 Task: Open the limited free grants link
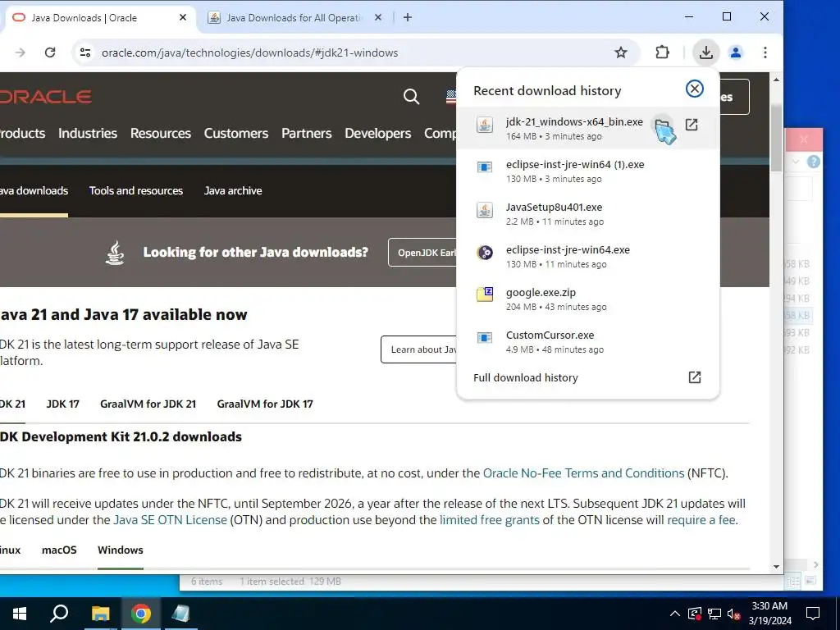490,519
